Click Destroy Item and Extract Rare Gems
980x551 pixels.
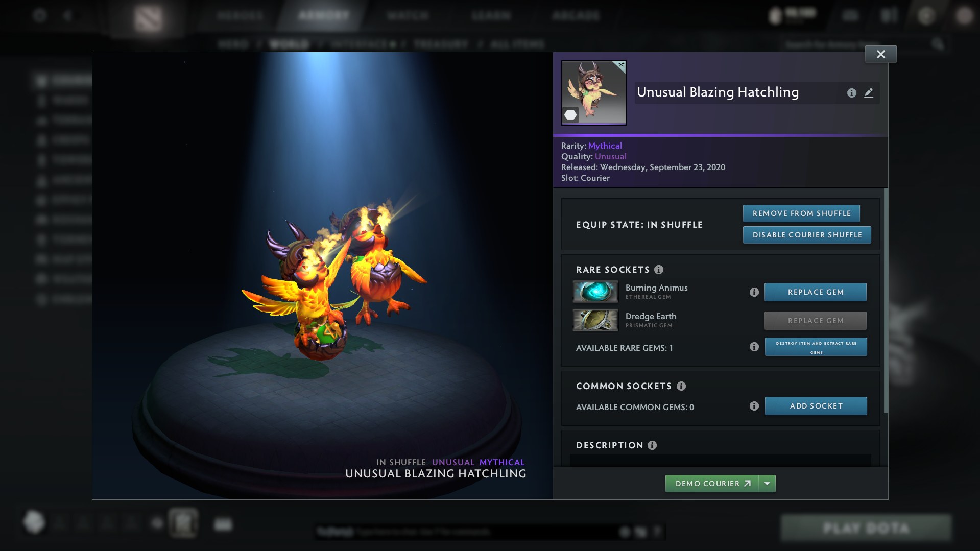(816, 347)
